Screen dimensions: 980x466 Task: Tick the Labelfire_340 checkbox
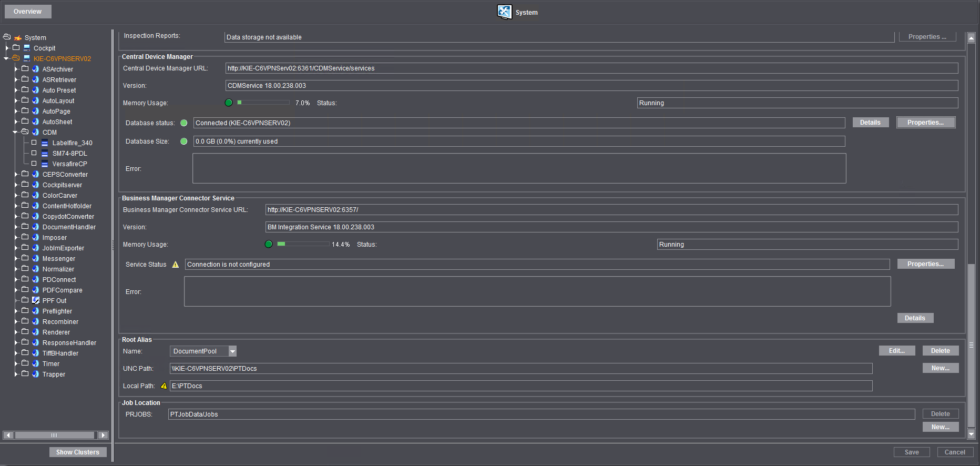click(34, 143)
